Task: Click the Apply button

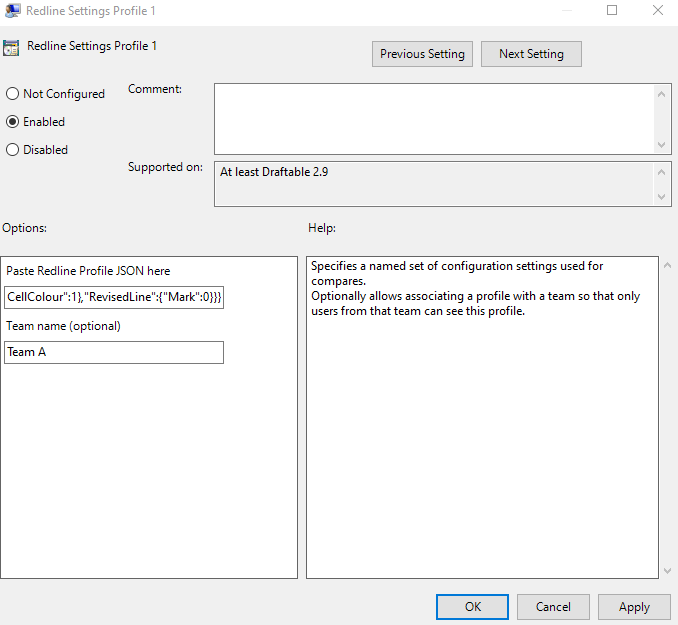Action: [x=634, y=606]
